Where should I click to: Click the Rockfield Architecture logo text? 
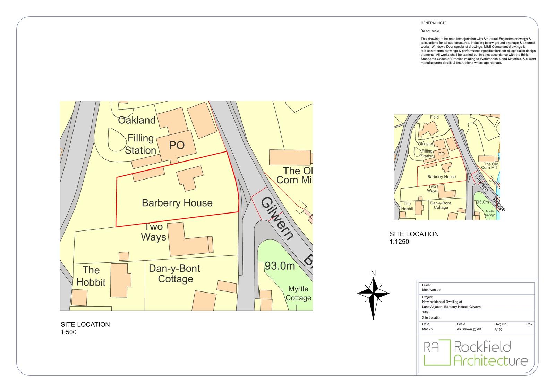(x=491, y=353)
